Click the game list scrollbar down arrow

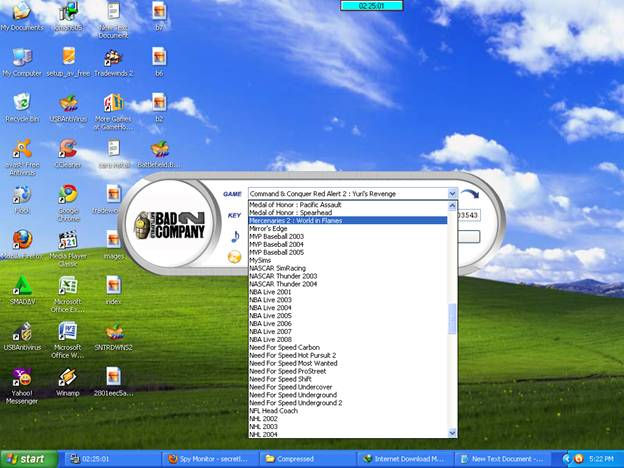[452, 433]
